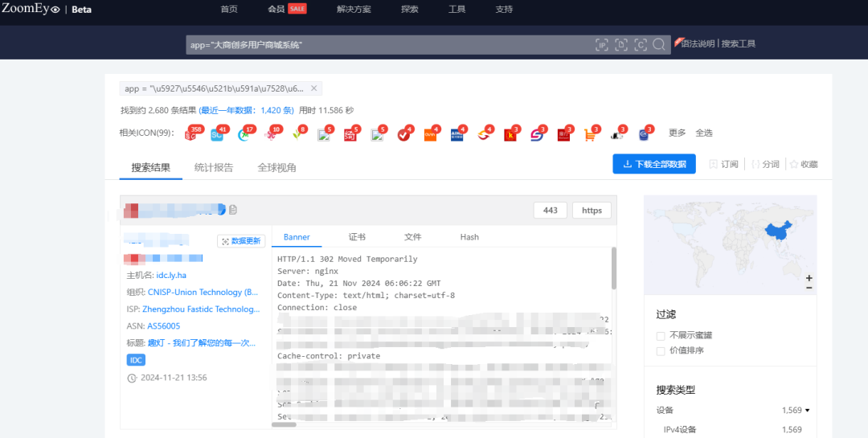Open 工具 menu item
The height and width of the screenshot is (438, 868).
(457, 10)
